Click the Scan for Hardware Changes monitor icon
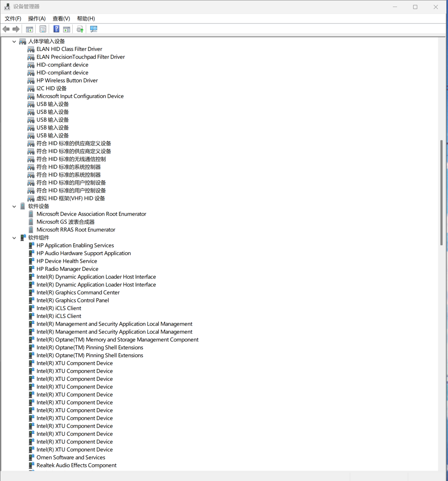 click(94, 29)
